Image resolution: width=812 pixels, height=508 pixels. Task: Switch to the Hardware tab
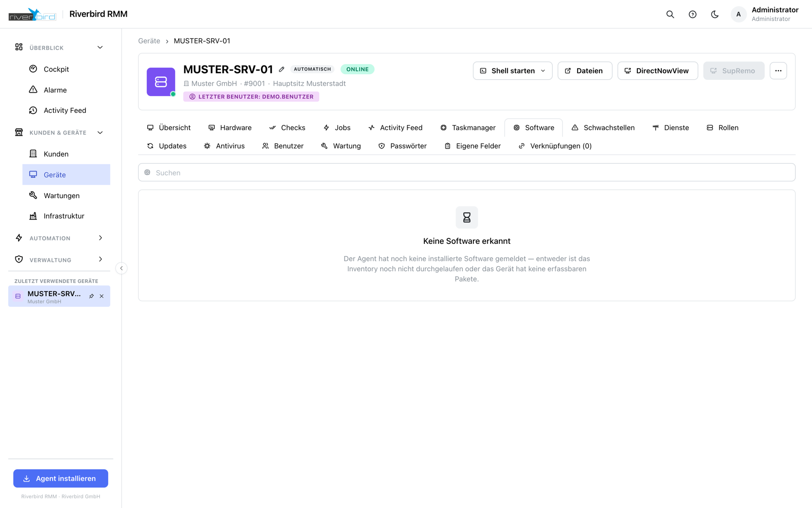point(230,128)
